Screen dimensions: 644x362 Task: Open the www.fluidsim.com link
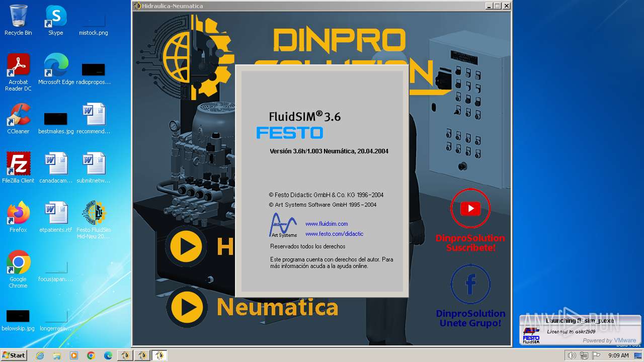tap(327, 224)
